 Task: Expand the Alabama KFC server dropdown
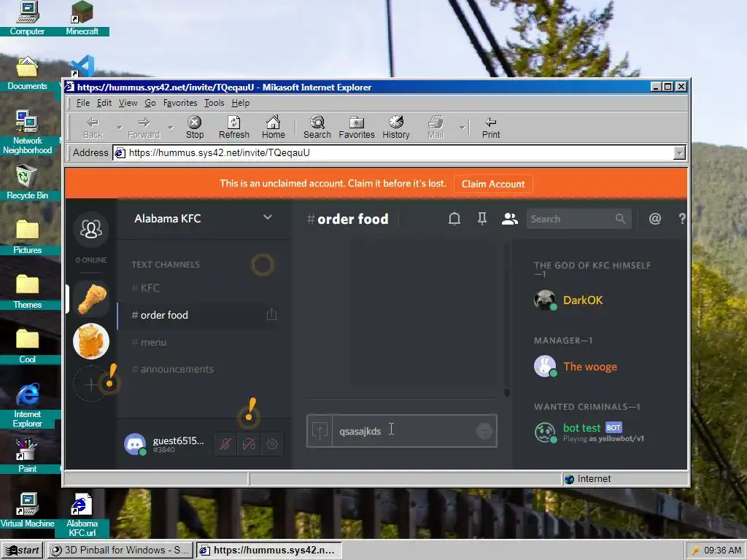(x=268, y=217)
